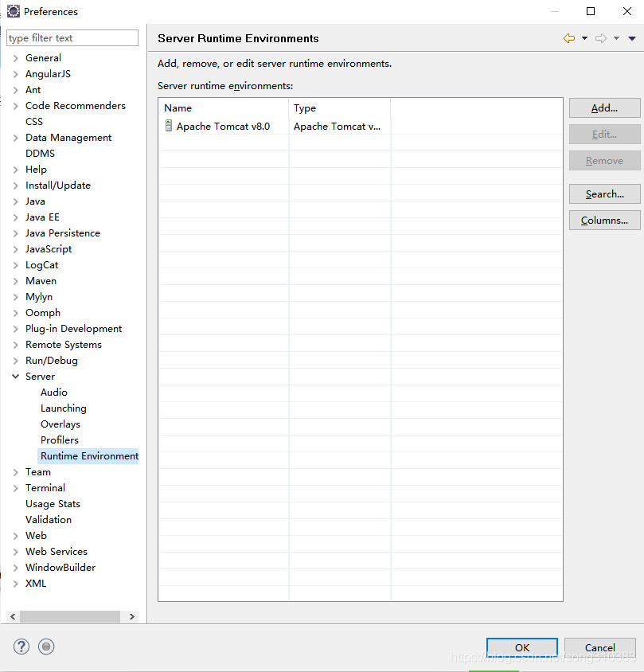Click the tree scroll left arrow
644x672 pixels.
pyautogui.click(x=13, y=617)
